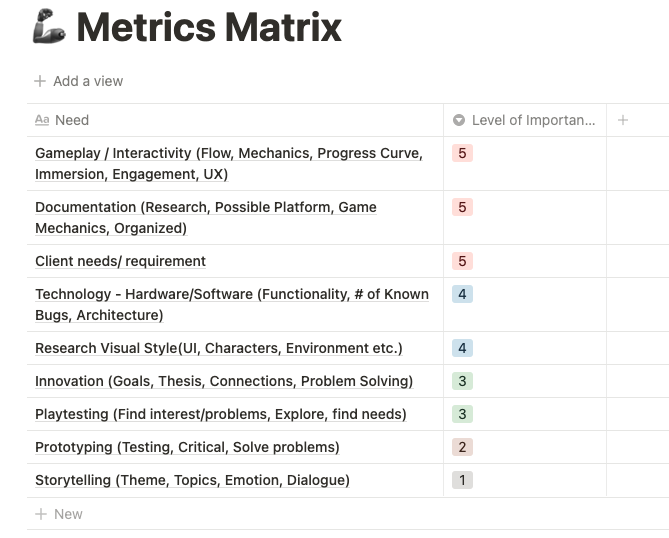669x538 pixels.
Task: Click the blue 4 tag for Technology row
Action: 462,294
